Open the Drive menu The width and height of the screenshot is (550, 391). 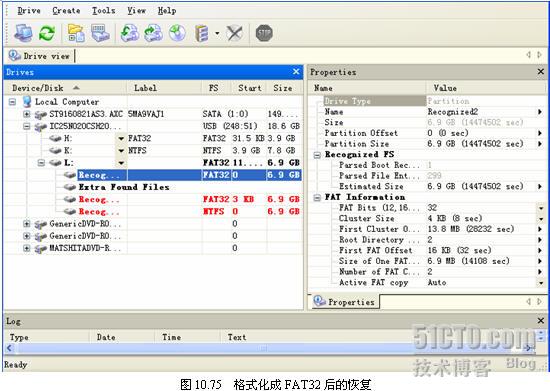(29, 11)
